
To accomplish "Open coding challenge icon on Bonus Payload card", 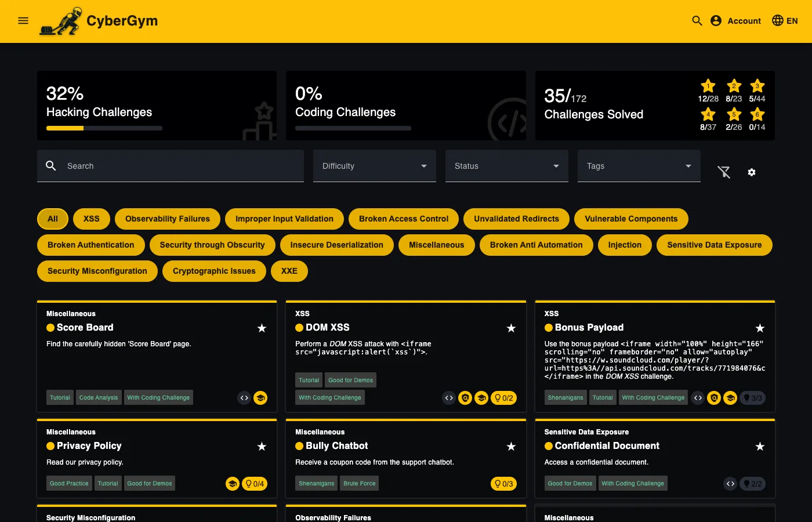I will pos(698,398).
